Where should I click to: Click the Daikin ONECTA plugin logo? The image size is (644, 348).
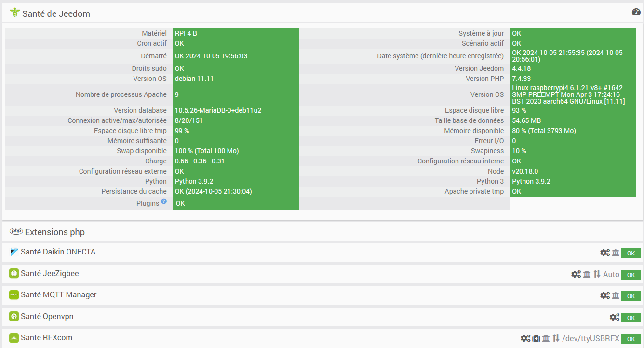(14, 252)
